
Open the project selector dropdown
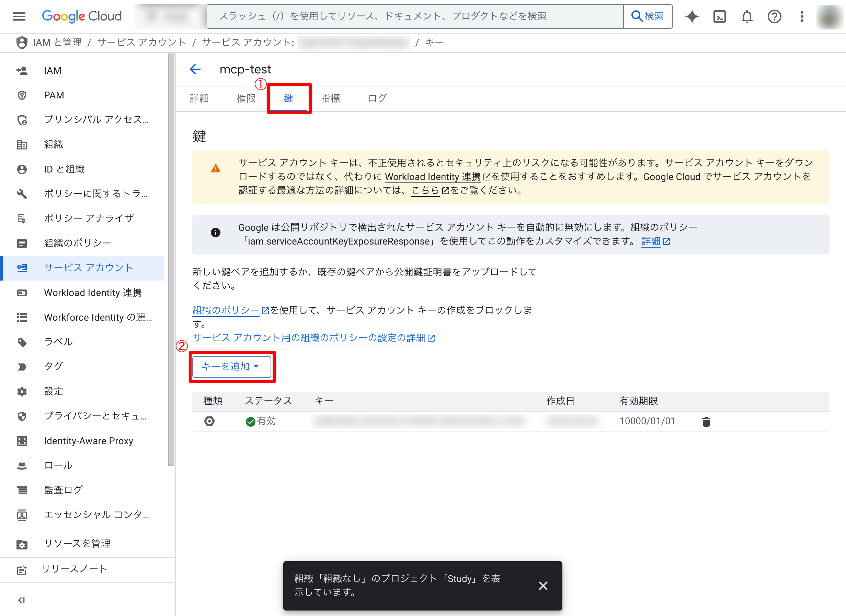pos(170,16)
